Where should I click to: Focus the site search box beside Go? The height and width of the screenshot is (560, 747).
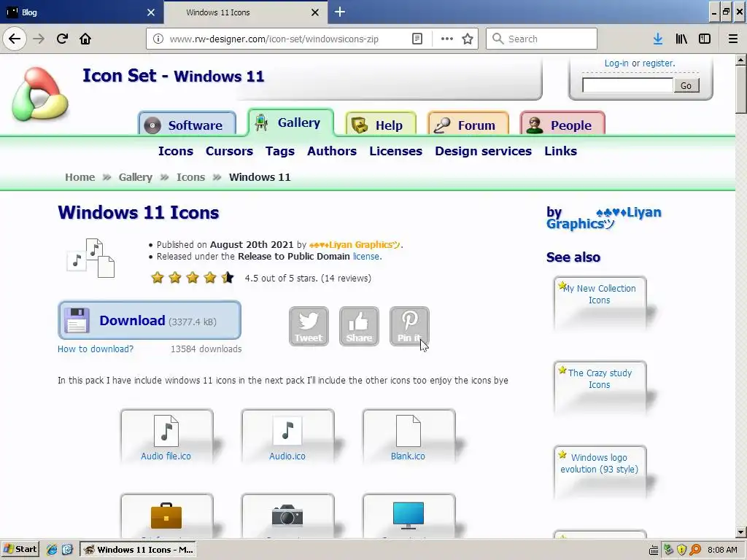628,86
